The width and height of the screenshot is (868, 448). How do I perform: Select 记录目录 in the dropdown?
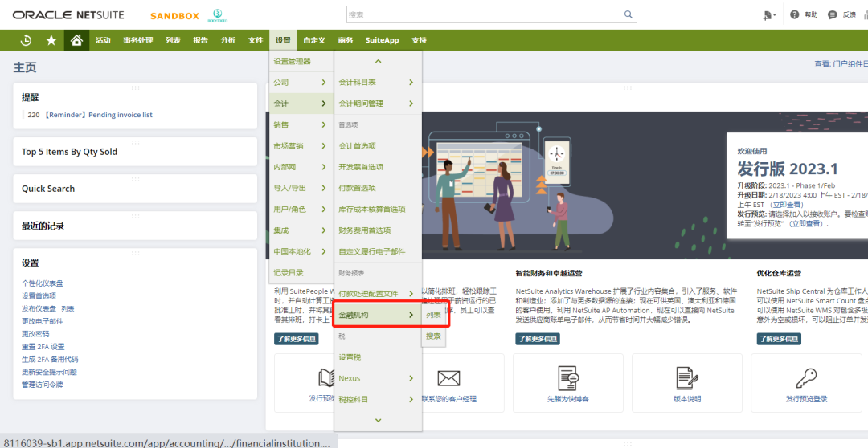[x=301, y=273]
